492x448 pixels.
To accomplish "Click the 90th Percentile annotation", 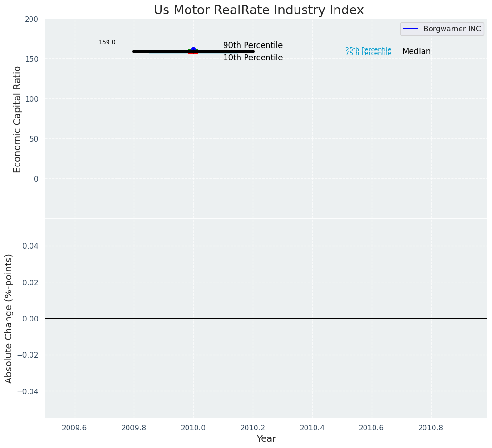I will 253,46.
